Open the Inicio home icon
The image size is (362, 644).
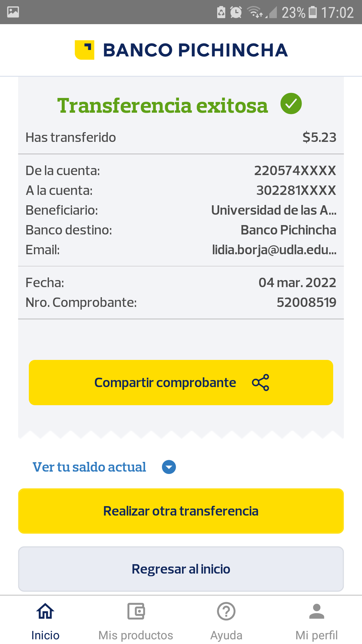tap(45, 611)
